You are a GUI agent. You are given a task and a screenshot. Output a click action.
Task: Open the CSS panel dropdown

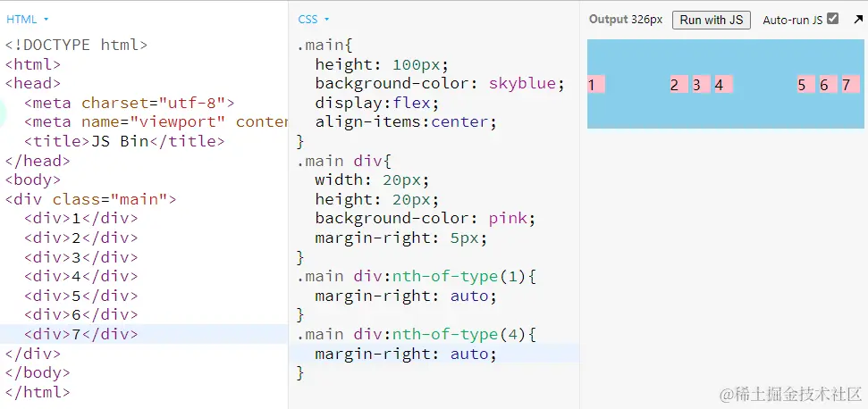(314, 20)
